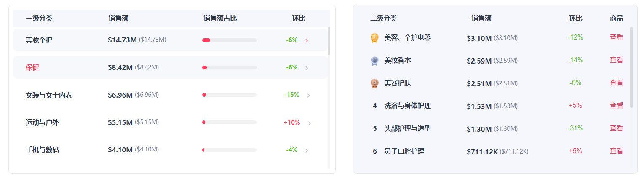Click the bronze medal icon for 美容护肤
The width and height of the screenshot is (644, 183).
(375, 83)
